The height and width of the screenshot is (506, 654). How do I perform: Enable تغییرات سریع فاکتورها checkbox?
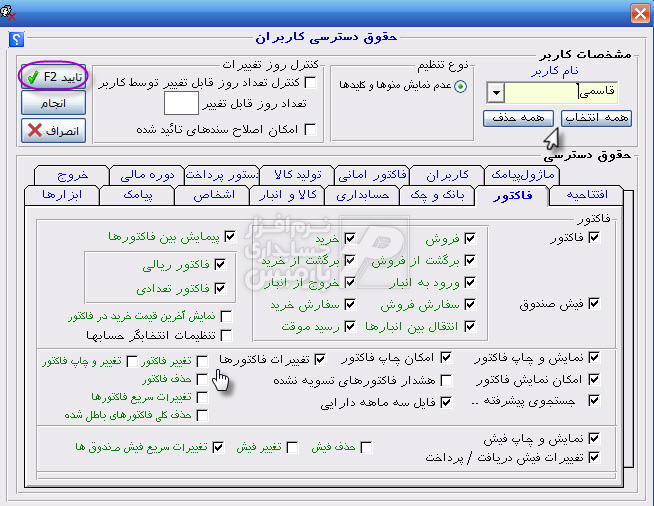pos(202,397)
